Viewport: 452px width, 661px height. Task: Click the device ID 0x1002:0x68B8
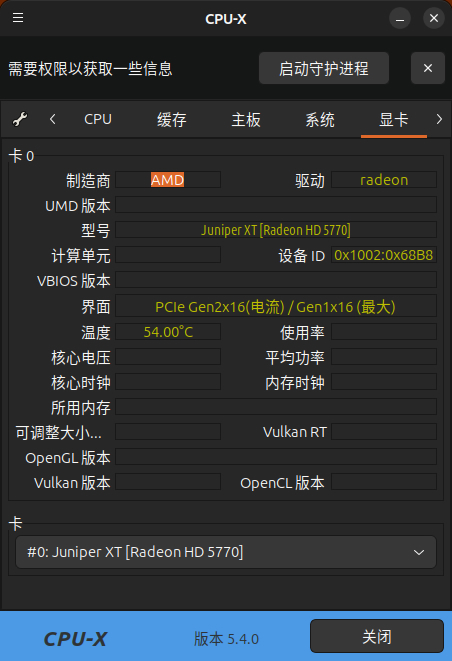pyautogui.click(x=384, y=255)
